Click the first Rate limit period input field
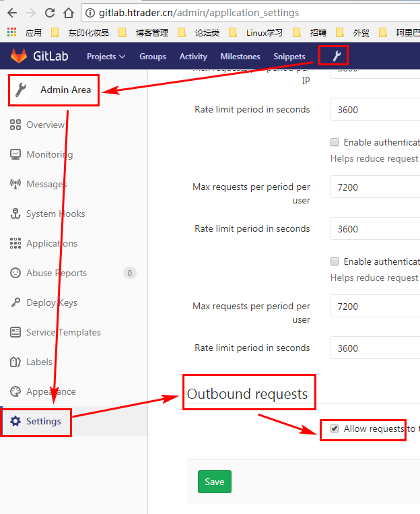The height and width of the screenshot is (514, 420). pos(375,110)
